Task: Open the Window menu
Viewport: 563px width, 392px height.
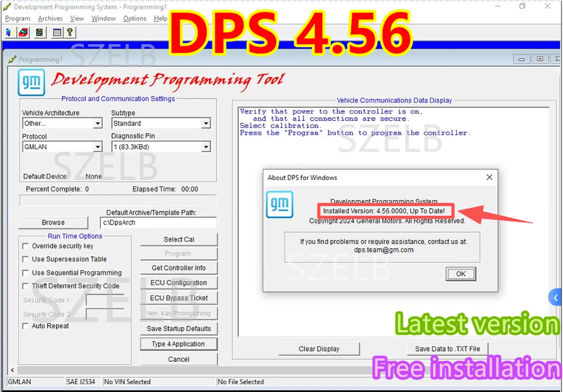Action: click(x=103, y=18)
